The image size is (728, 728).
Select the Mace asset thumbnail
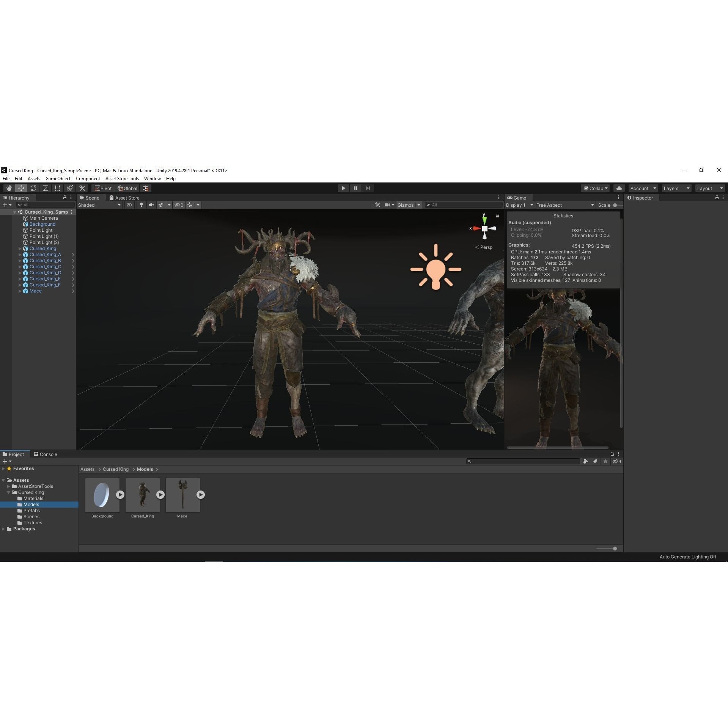pos(182,495)
